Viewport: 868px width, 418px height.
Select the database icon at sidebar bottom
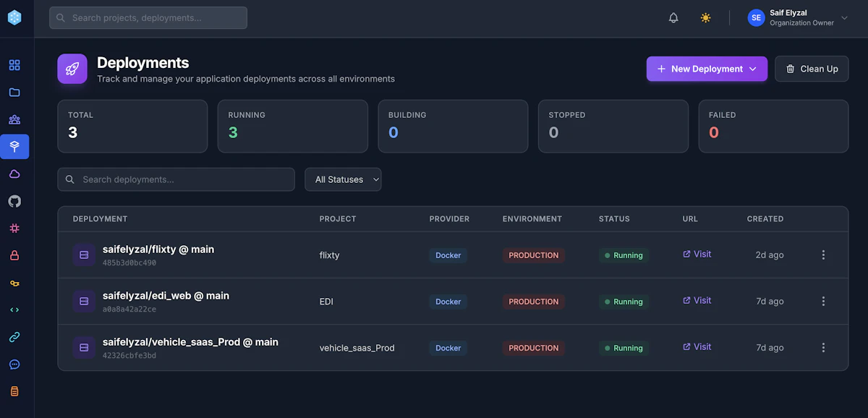14,391
